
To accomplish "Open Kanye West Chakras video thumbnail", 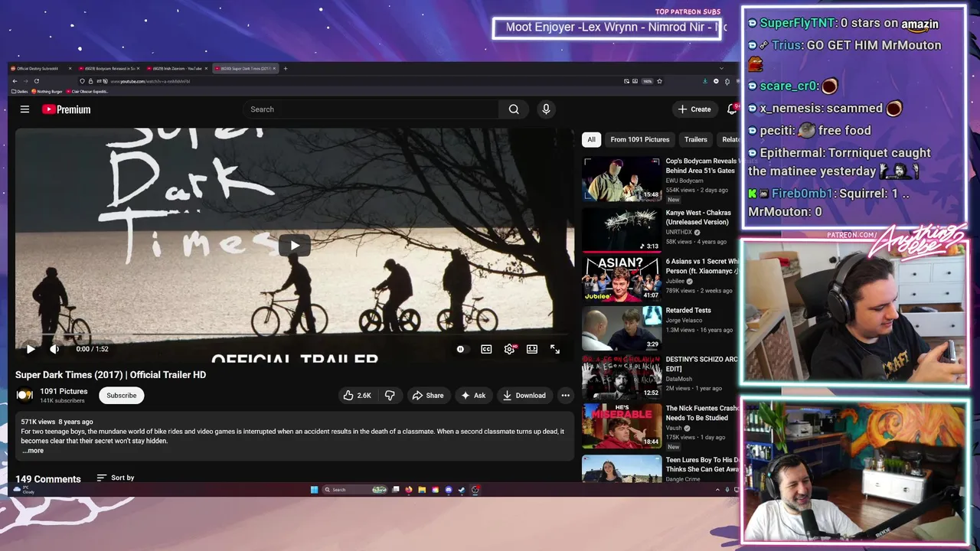I will point(622,230).
